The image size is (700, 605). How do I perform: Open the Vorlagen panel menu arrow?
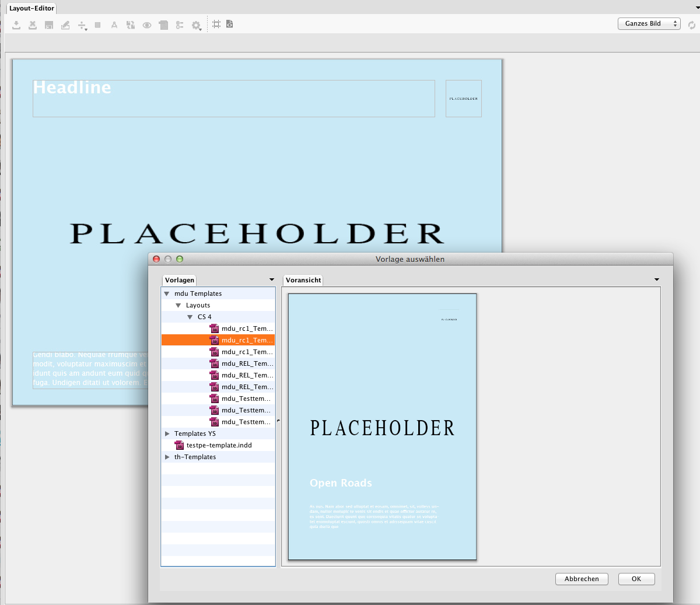click(271, 279)
